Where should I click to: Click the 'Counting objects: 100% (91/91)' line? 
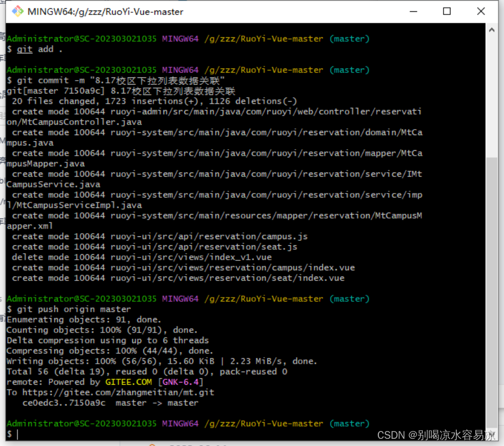(102, 330)
